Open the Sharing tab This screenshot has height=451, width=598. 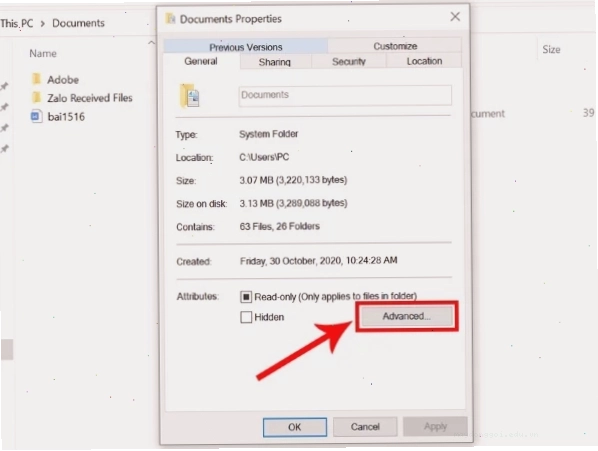click(275, 62)
